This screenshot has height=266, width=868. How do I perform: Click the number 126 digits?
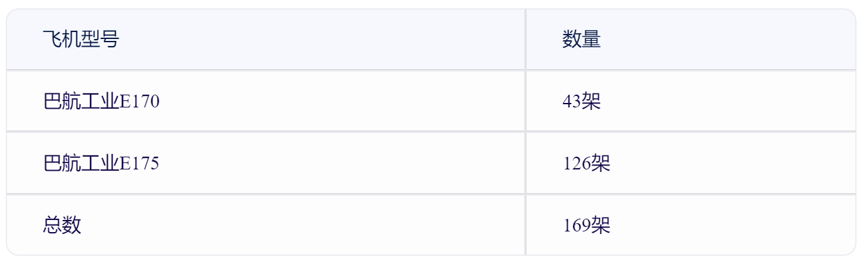click(576, 163)
